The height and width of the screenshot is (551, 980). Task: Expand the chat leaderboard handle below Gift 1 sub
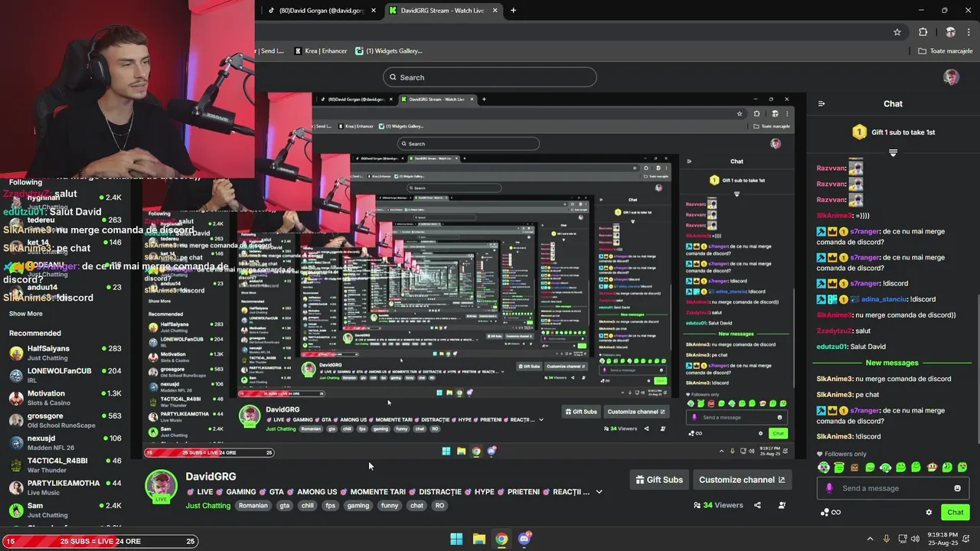pos(893,154)
